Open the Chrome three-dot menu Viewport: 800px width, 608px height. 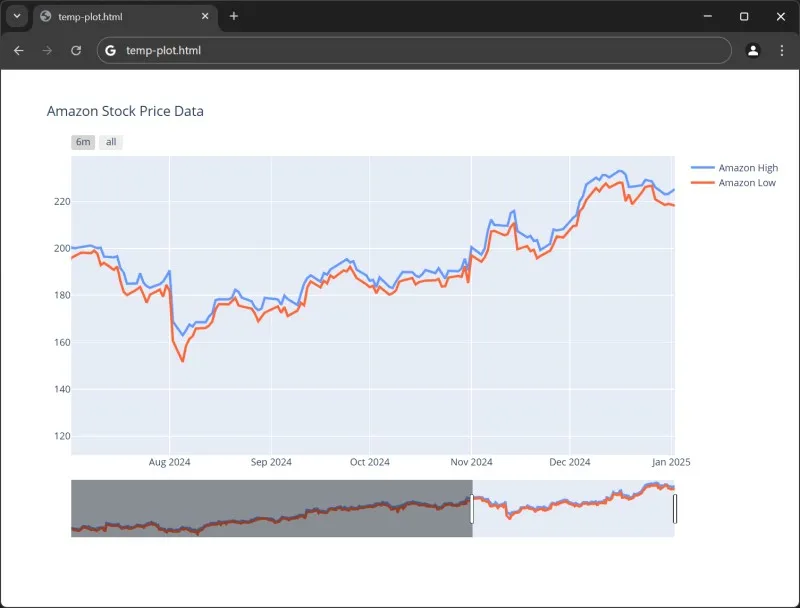(782, 50)
